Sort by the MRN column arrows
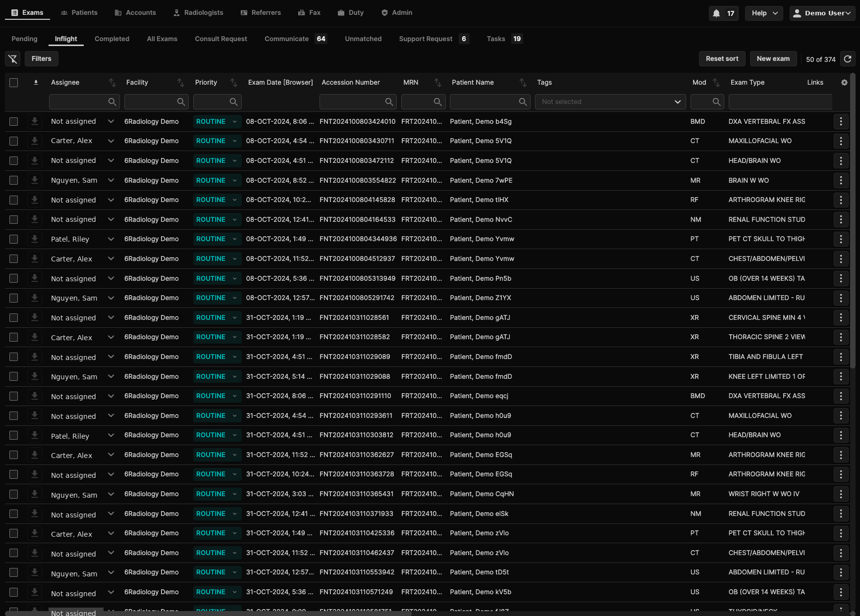This screenshot has width=860, height=616. 437,83
